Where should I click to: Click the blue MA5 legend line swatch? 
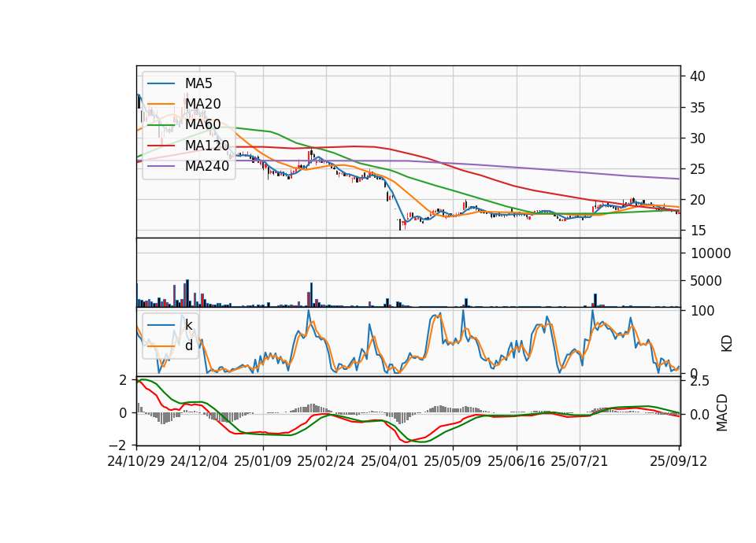(161, 84)
